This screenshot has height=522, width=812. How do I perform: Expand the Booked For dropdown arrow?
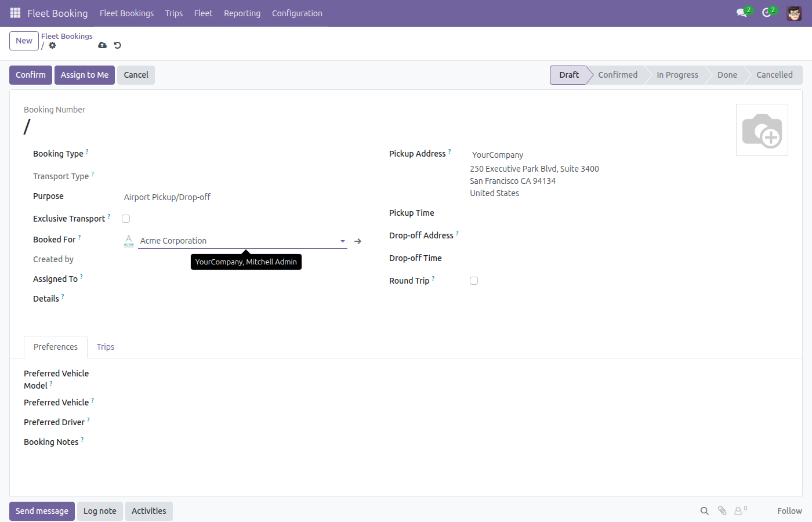pyautogui.click(x=343, y=241)
